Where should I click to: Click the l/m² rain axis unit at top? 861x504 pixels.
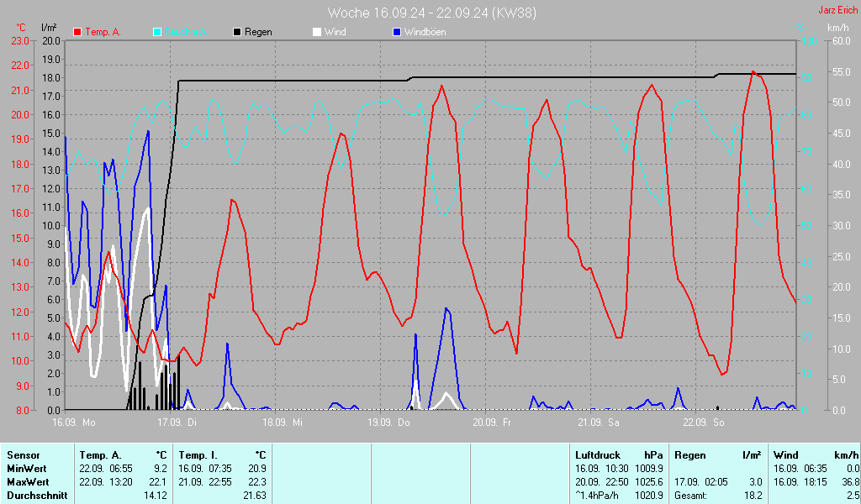49,27
